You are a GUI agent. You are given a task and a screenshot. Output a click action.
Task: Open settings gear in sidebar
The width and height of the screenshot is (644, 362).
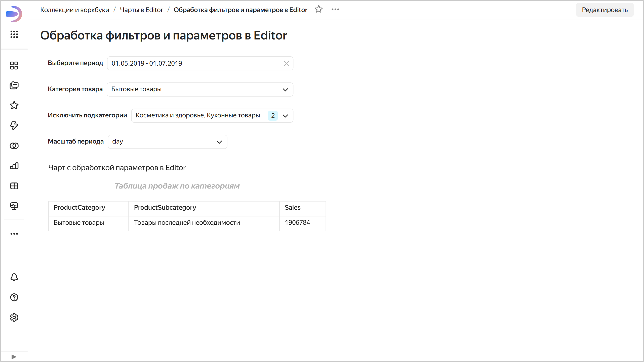pyautogui.click(x=14, y=318)
